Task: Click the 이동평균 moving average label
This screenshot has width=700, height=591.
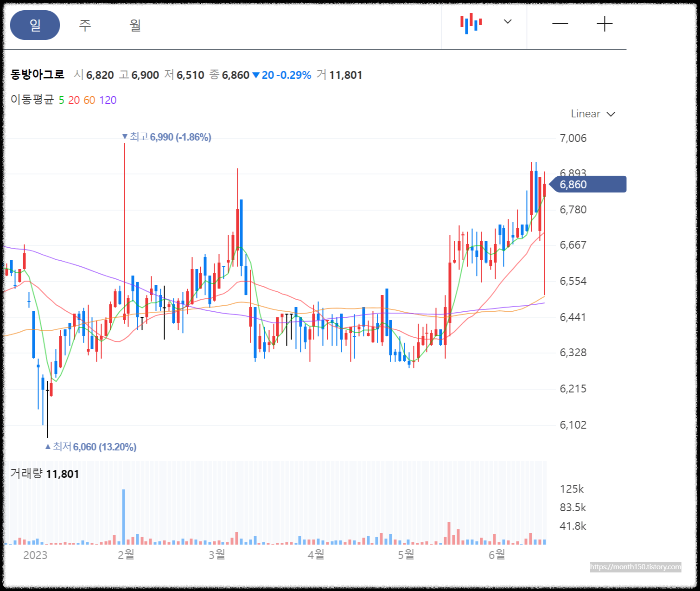Action: click(32, 100)
